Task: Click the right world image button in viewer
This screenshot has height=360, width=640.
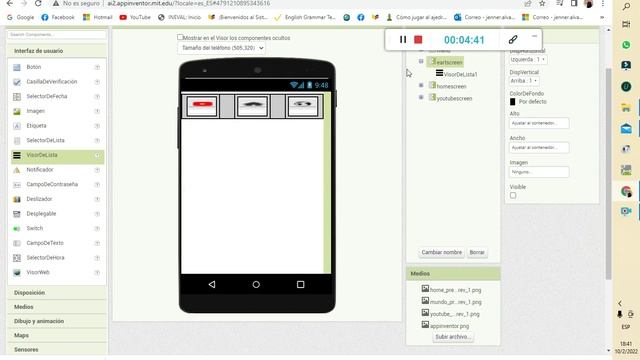Action: (302, 106)
